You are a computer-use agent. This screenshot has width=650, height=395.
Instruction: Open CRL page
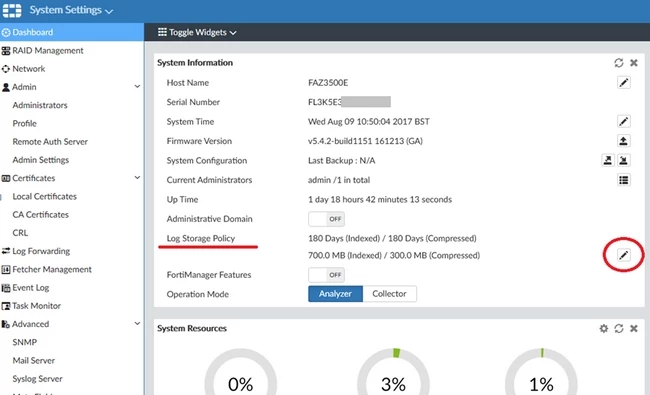[x=20, y=233]
